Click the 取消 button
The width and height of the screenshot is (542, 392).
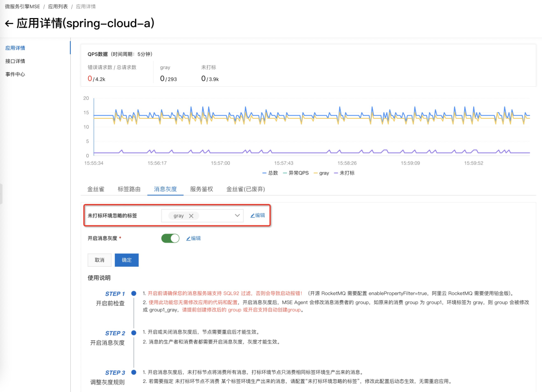(x=99, y=260)
